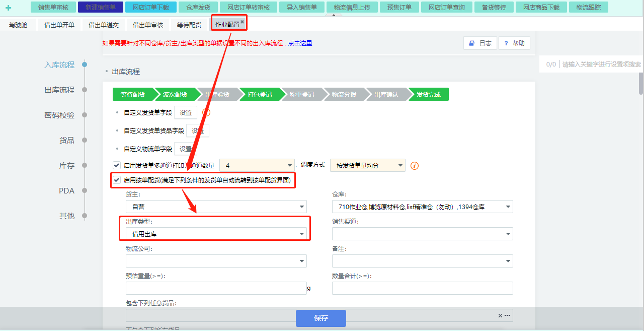Click the 预估重量 input field
644x331 pixels.
[216, 288]
